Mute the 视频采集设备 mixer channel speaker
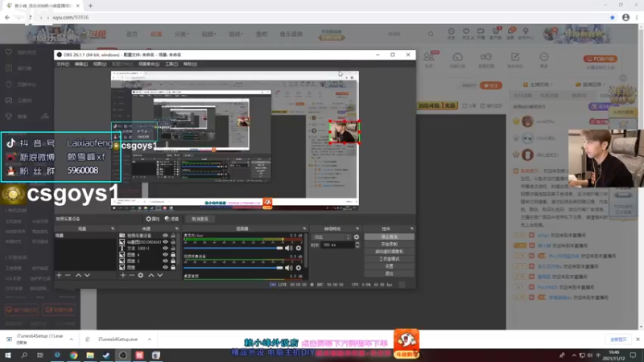The width and height of the screenshot is (644, 362). (x=289, y=268)
